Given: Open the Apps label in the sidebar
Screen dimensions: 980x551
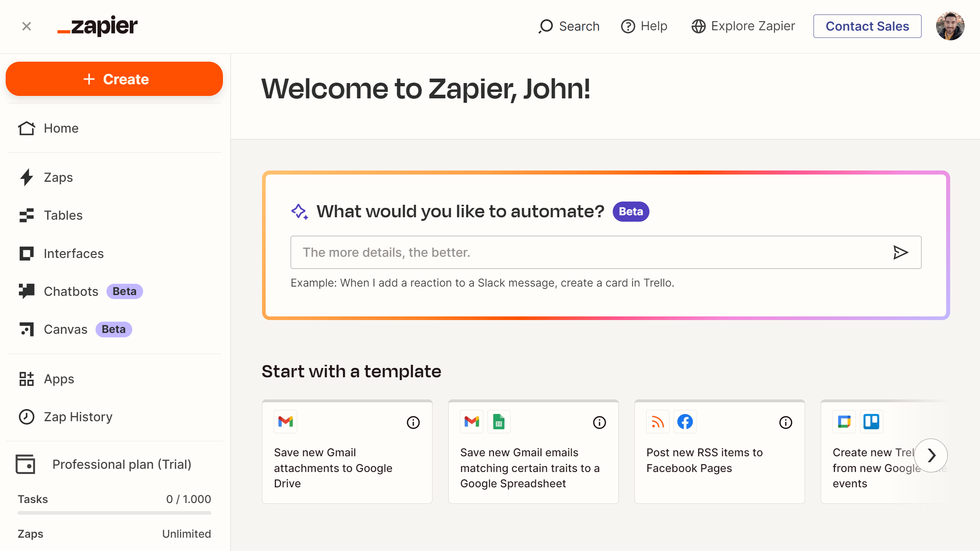Looking at the screenshot, I should [59, 379].
